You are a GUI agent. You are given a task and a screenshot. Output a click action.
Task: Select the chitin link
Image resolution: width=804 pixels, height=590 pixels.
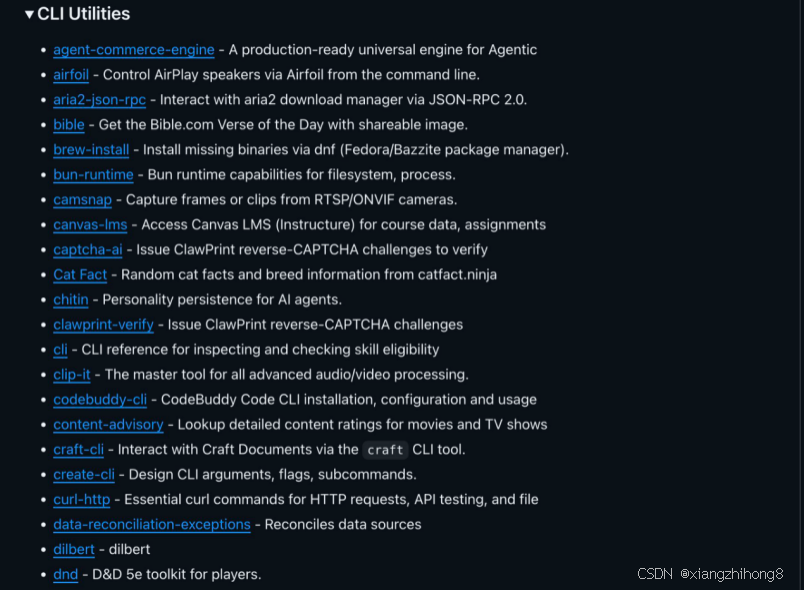point(70,300)
